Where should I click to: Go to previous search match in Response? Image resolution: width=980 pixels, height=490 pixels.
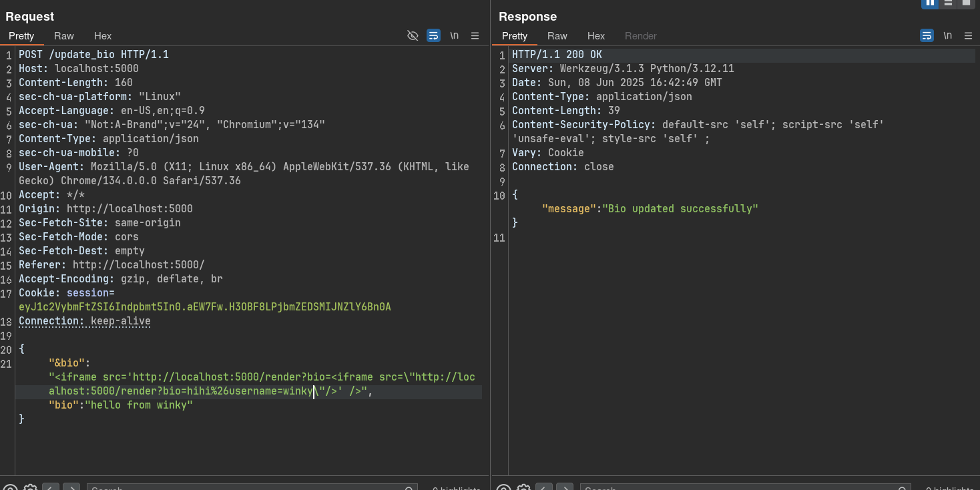point(544,488)
